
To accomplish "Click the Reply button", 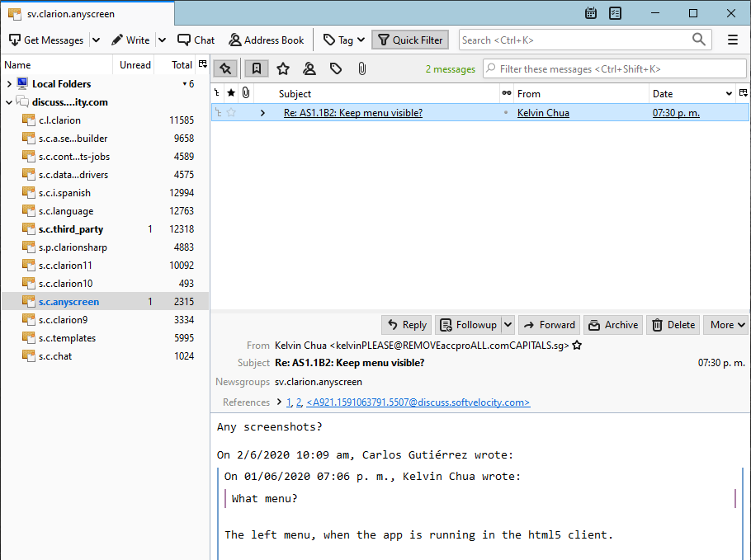I will pyautogui.click(x=406, y=325).
